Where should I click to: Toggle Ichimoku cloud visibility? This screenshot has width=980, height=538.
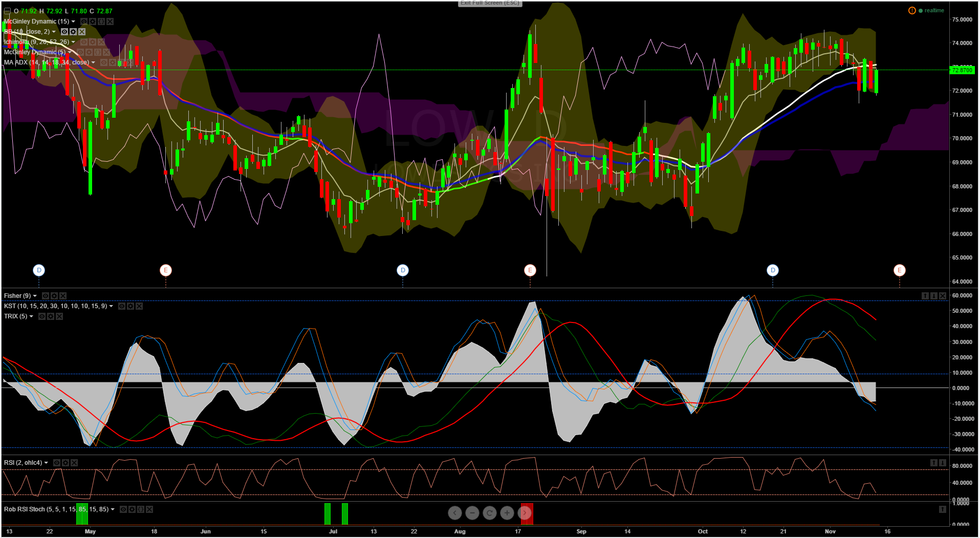click(x=84, y=42)
